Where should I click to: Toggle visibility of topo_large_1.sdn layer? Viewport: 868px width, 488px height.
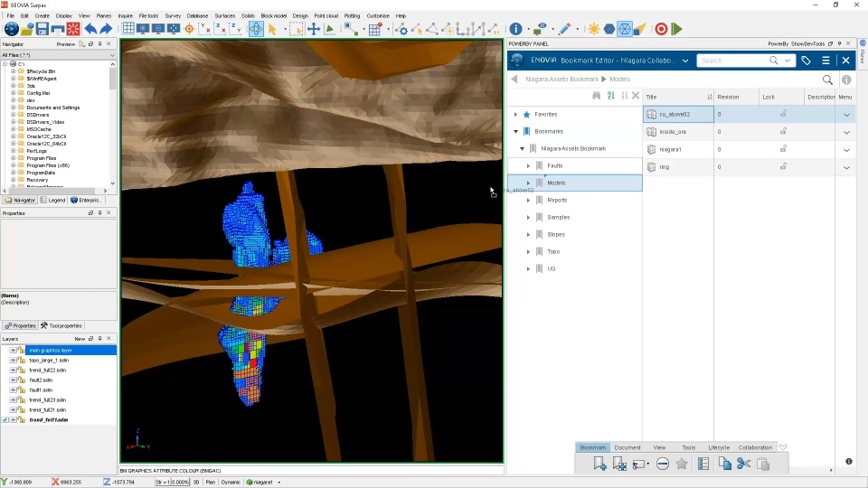pos(13,361)
